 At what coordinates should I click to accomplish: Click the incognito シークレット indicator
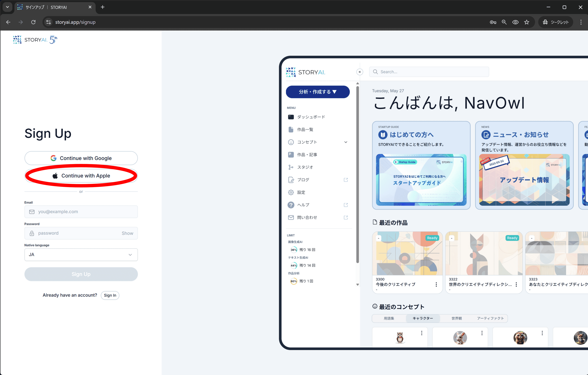(556, 22)
